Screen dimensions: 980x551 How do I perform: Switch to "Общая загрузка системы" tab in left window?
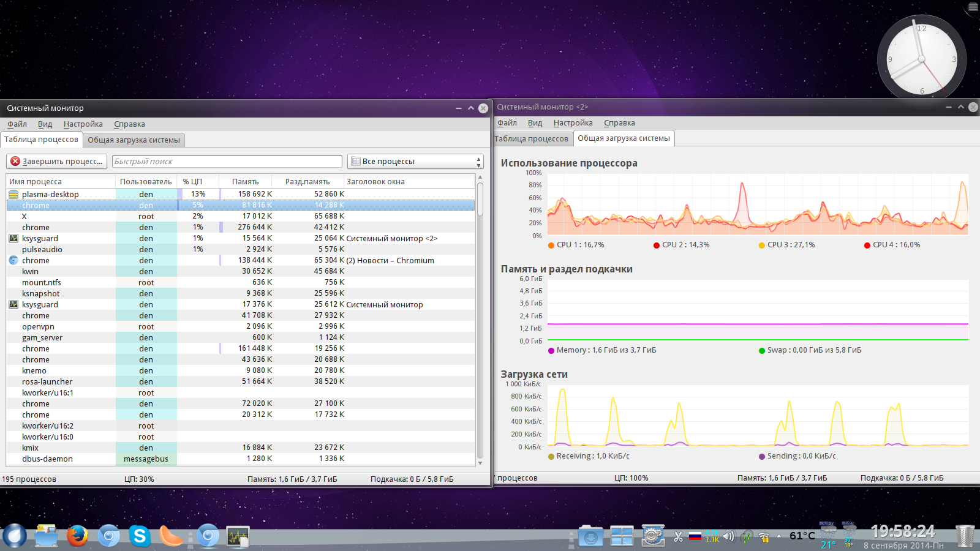134,140
